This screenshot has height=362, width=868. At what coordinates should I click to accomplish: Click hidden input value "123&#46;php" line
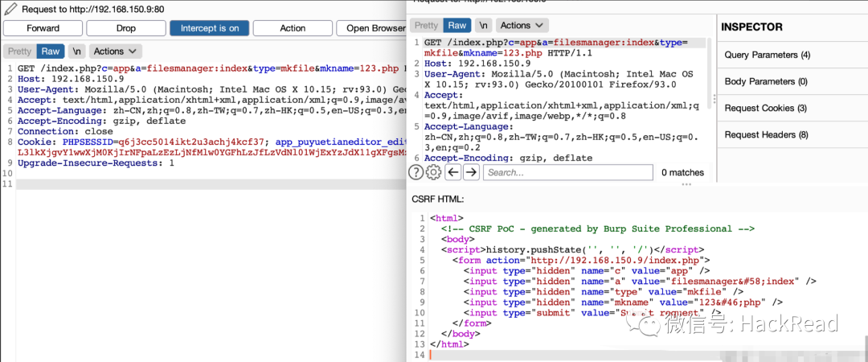[624, 302]
